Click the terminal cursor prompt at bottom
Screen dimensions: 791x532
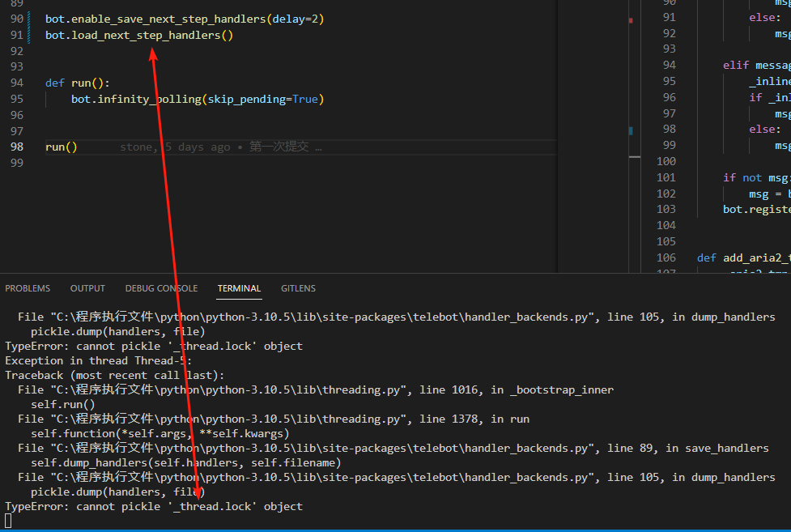point(8,521)
